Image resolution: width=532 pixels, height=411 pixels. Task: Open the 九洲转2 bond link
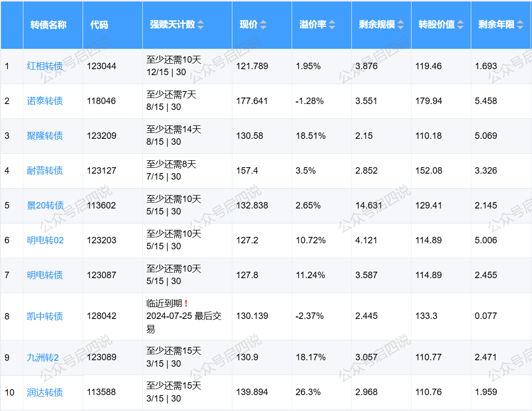click(x=43, y=358)
